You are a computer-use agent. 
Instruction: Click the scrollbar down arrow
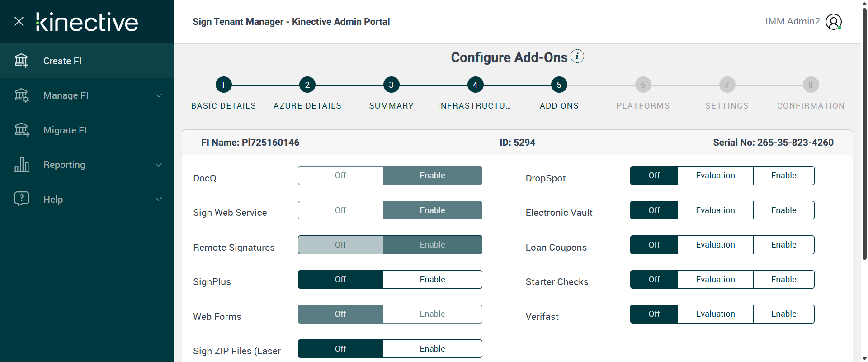(864, 358)
